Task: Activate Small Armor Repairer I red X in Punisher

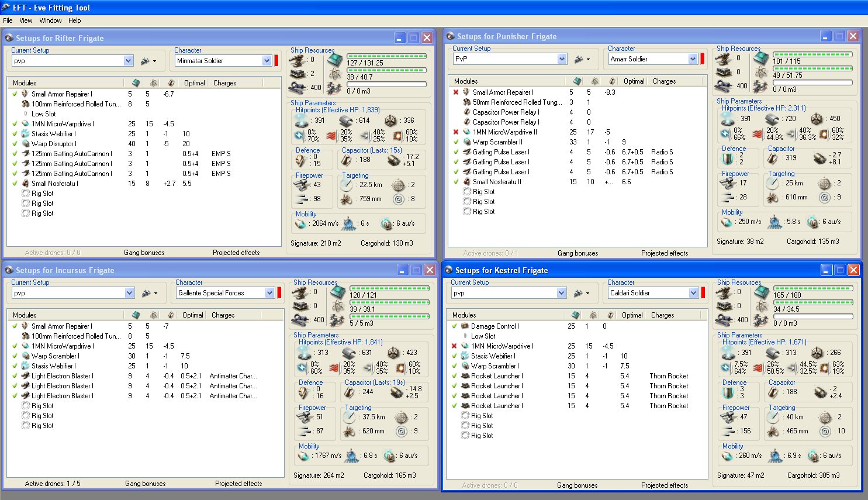Action: coord(456,92)
